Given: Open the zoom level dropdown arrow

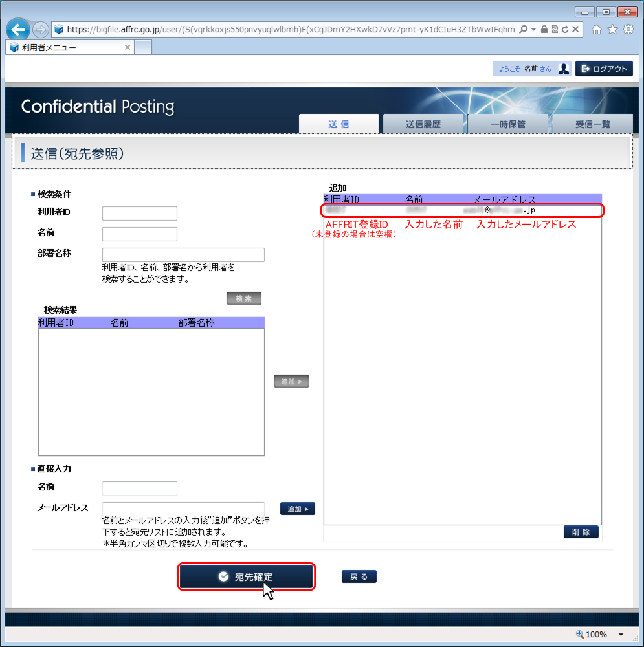Looking at the screenshot, I should click(621, 635).
